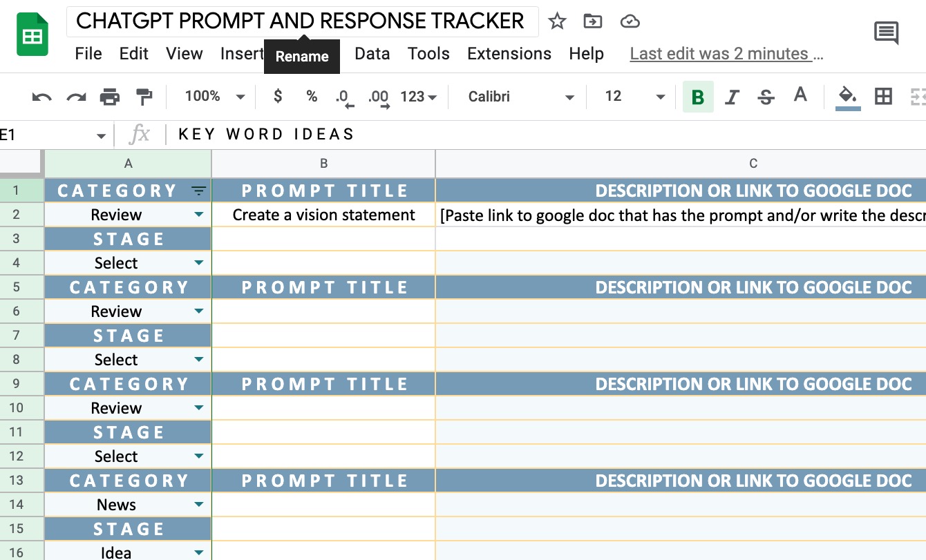Open the filter on the CATEGORY header
This screenshot has height=560, width=926.
(199, 191)
